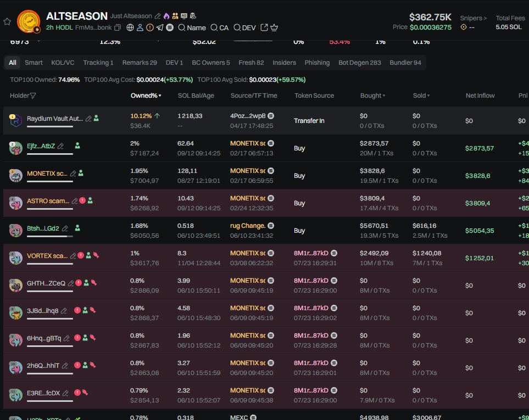Sort the table by Sold column
The width and height of the screenshot is (529, 420).
pos(422,96)
